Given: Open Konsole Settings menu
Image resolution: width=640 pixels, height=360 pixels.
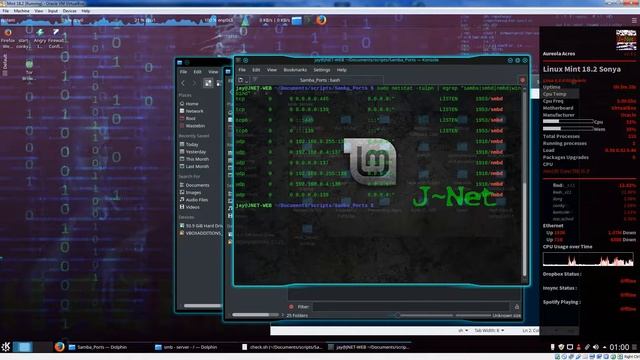Looking at the screenshot, I should (x=322, y=70).
